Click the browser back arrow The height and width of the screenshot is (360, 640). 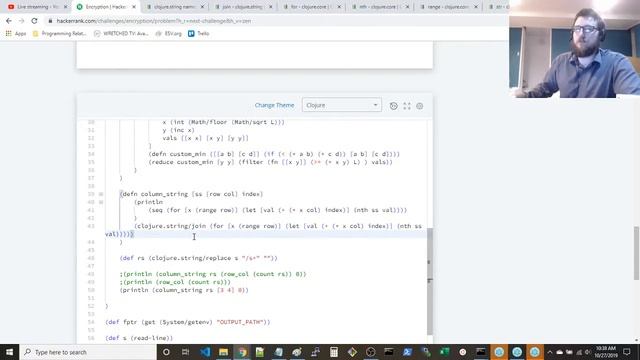click(9, 21)
